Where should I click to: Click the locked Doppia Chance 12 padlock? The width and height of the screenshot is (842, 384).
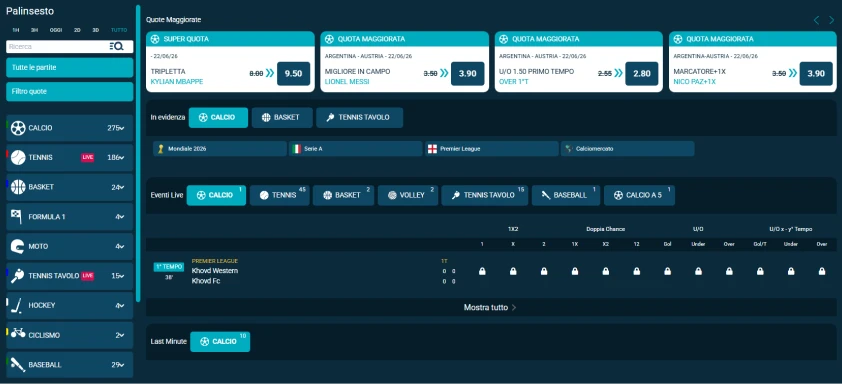[636, 271]
